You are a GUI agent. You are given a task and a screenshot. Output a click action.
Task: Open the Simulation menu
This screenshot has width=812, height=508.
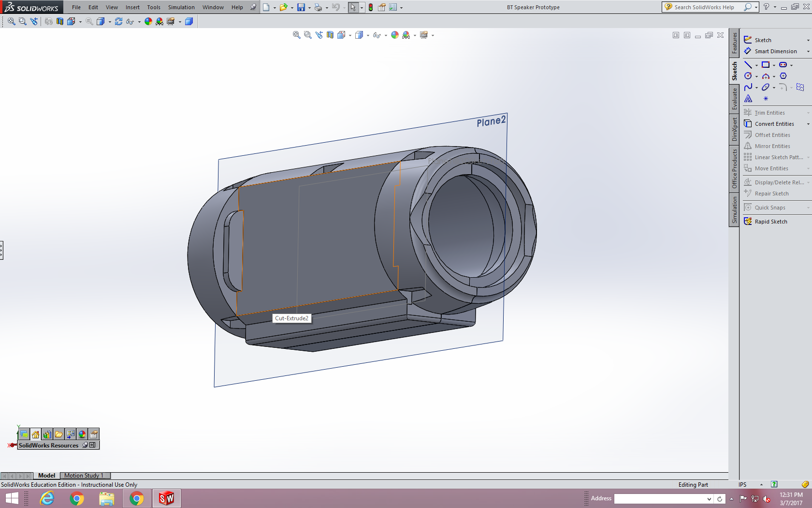tap(181, 7)
